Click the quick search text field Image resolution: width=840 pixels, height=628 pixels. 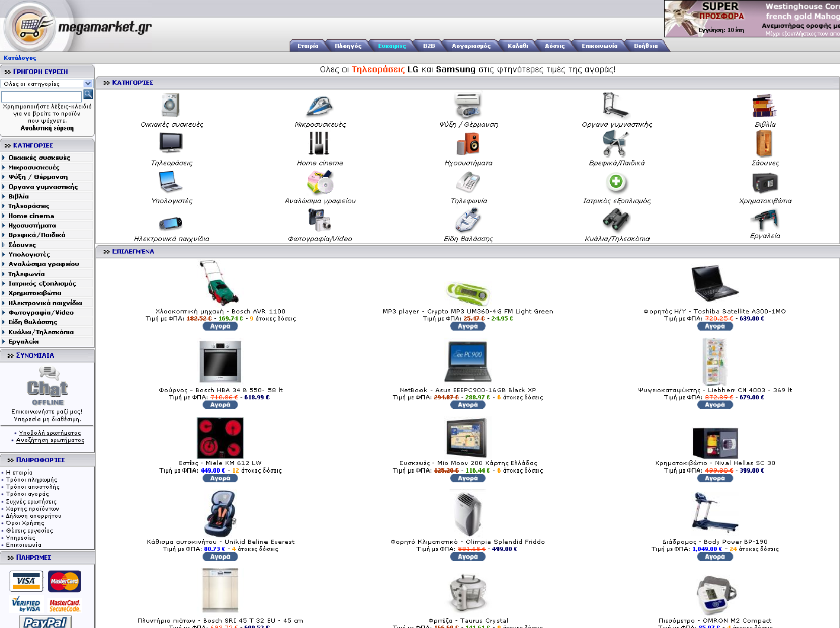pos(41,97)
